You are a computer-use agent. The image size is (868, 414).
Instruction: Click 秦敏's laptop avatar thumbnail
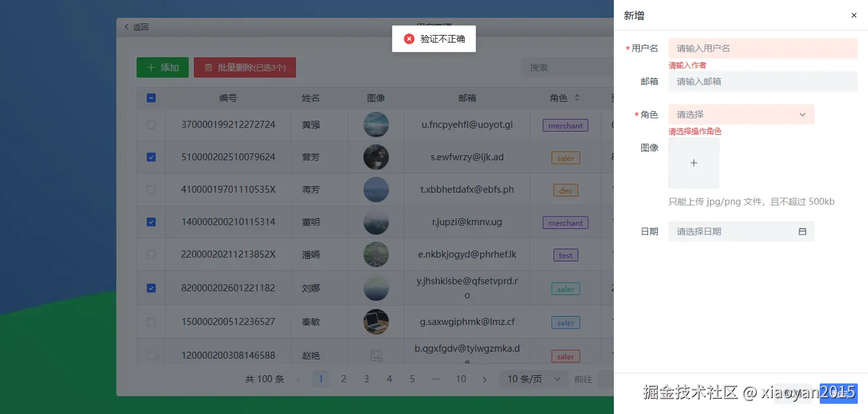click(376, 322)
